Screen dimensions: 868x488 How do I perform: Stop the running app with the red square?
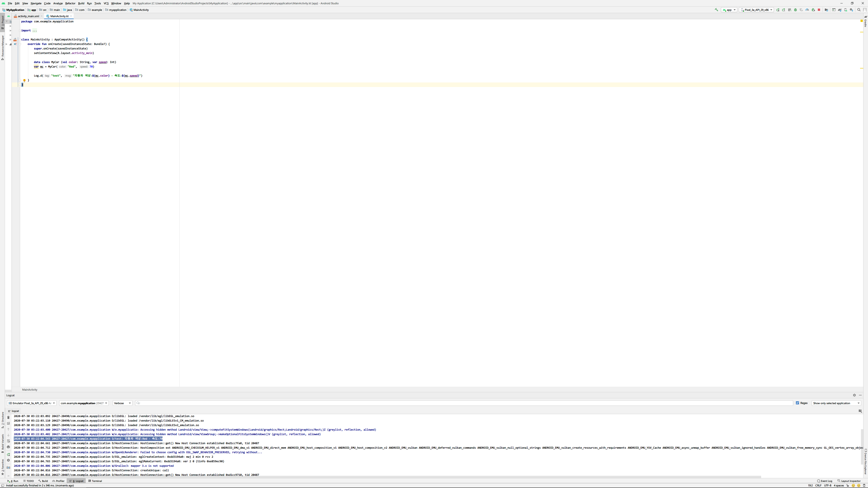pos(819,10)
